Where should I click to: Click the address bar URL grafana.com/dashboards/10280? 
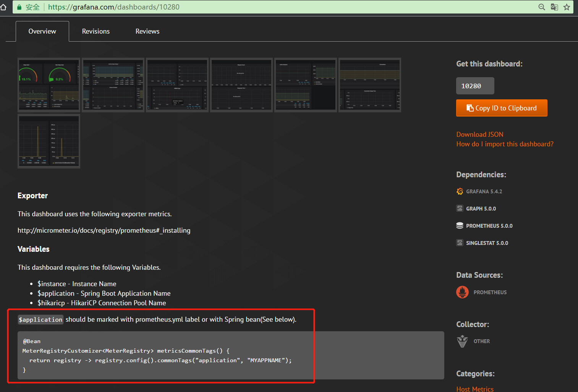point(114,7)
